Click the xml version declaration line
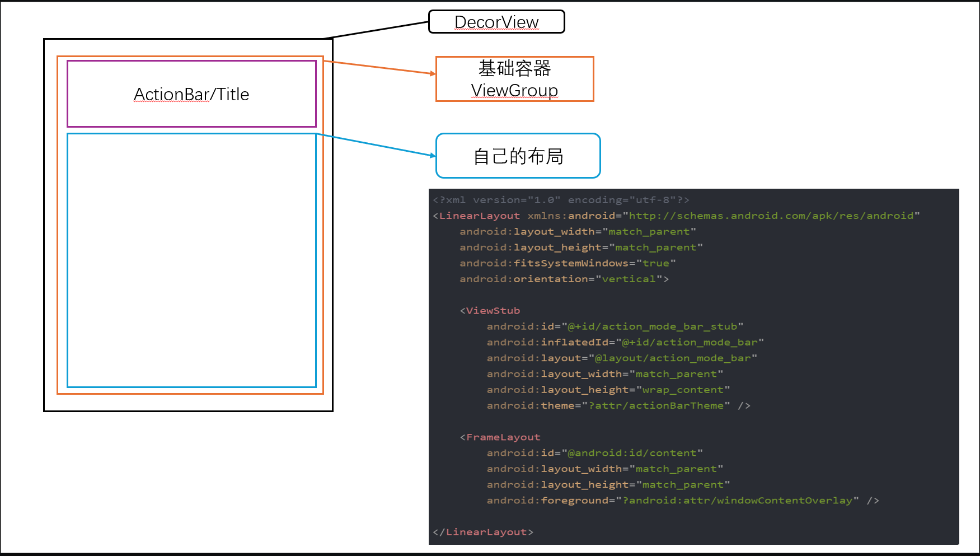 pos(560,199)
